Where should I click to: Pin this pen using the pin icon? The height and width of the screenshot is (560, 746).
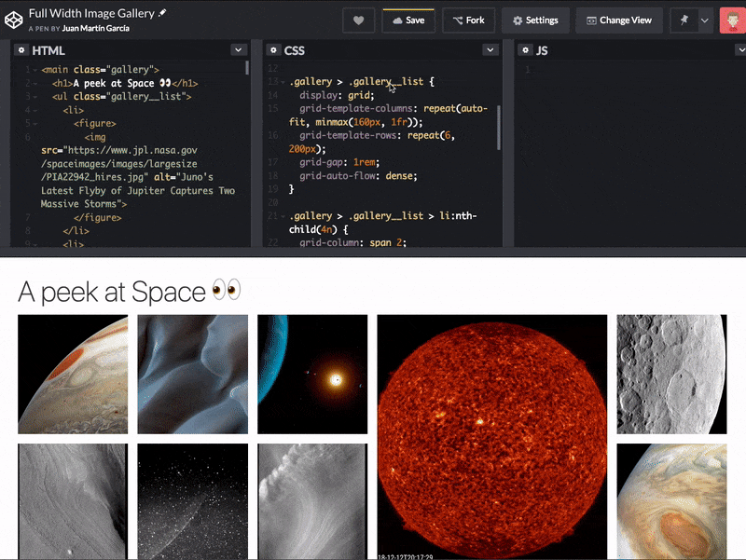point(684,20)
